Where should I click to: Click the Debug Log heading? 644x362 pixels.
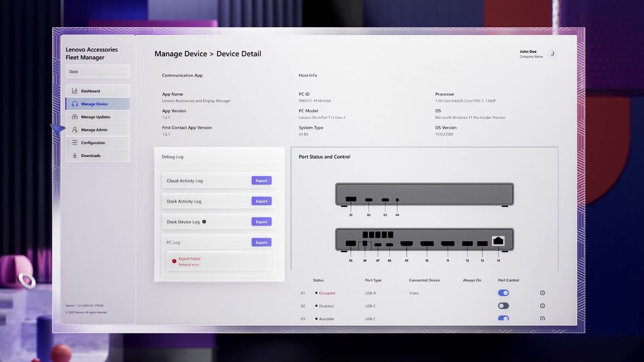(x=173, y=157)
